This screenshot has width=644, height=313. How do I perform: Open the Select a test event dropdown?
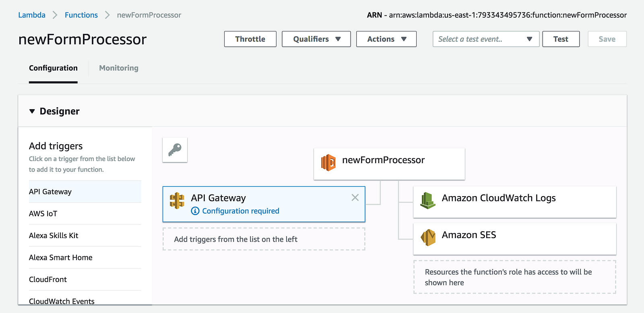click(x=486, y=39)
